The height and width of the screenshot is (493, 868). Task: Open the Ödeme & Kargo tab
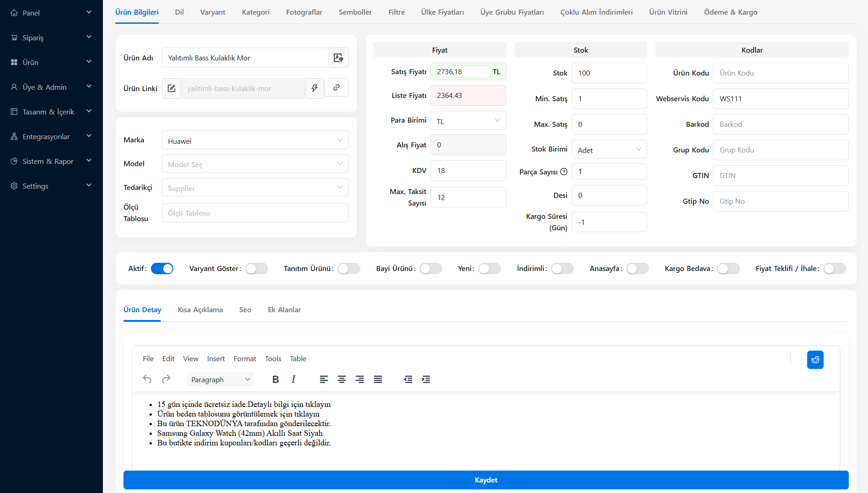coord(731,12)
